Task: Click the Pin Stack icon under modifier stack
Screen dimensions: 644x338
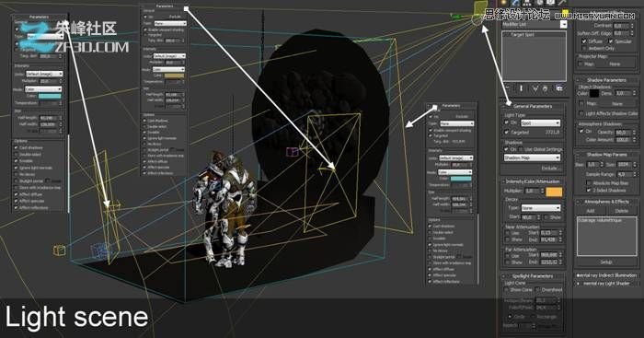Action: click(508, 88)
